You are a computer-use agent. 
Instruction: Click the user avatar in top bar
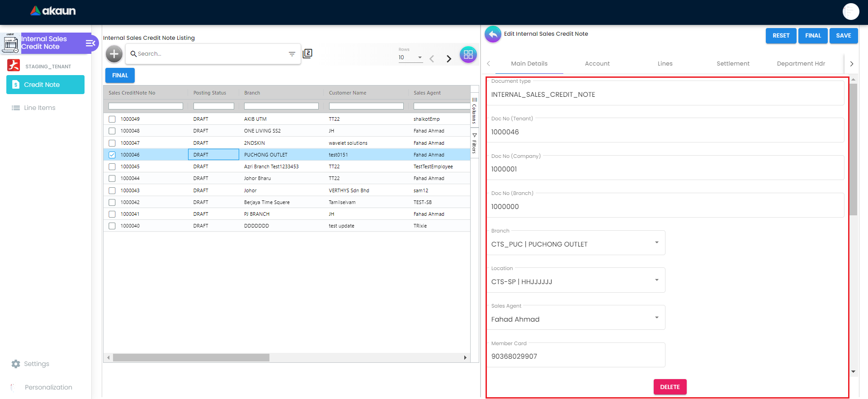point(850,12)
